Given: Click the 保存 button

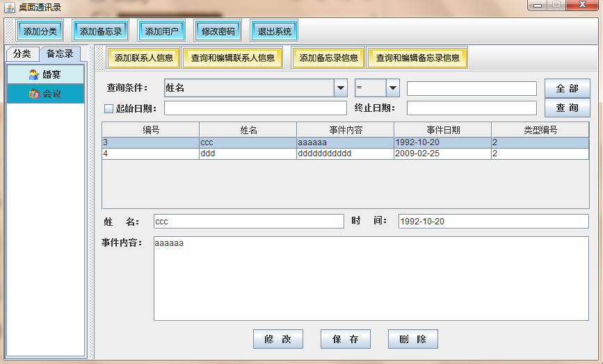Looking at the screenshot, I should 346,339.
